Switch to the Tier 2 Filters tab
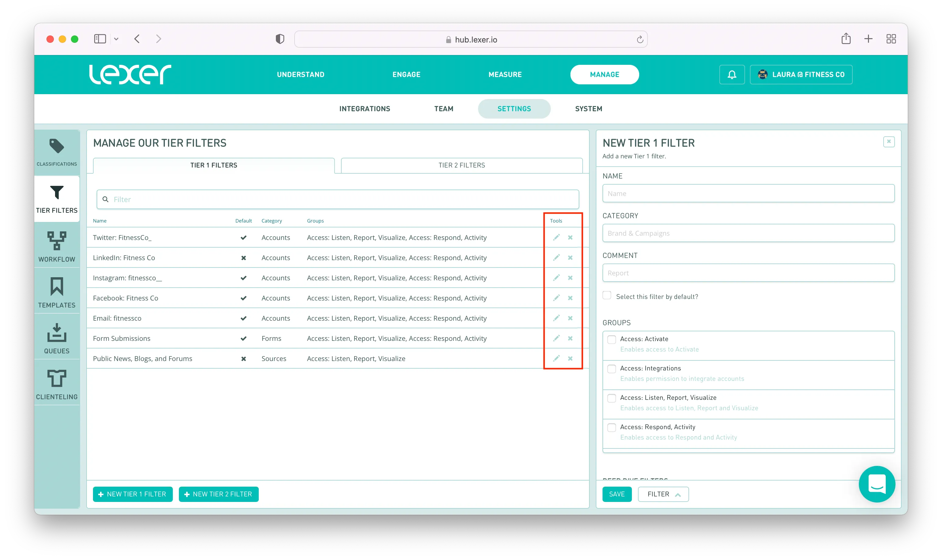Image resolution: width=942 pixels, height=560 pixels. (x=462, y=165)
